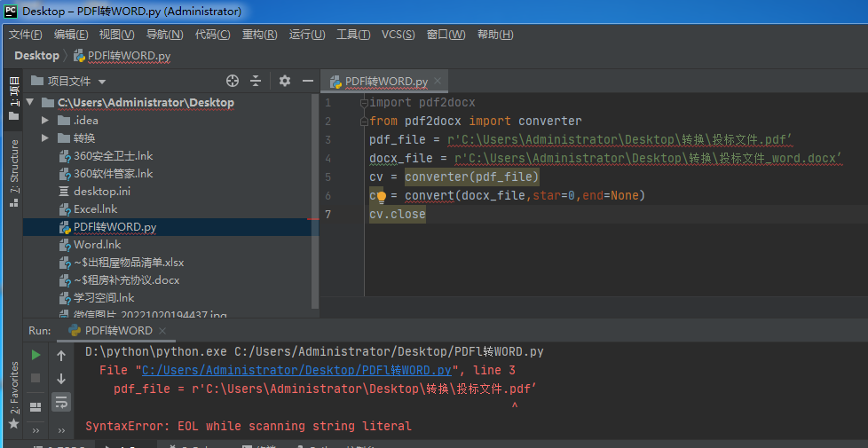The width and height of the screenshot is (868, 448).
Task: Click the locate-file crosshair icon in project panel
Action: [233, 81]
